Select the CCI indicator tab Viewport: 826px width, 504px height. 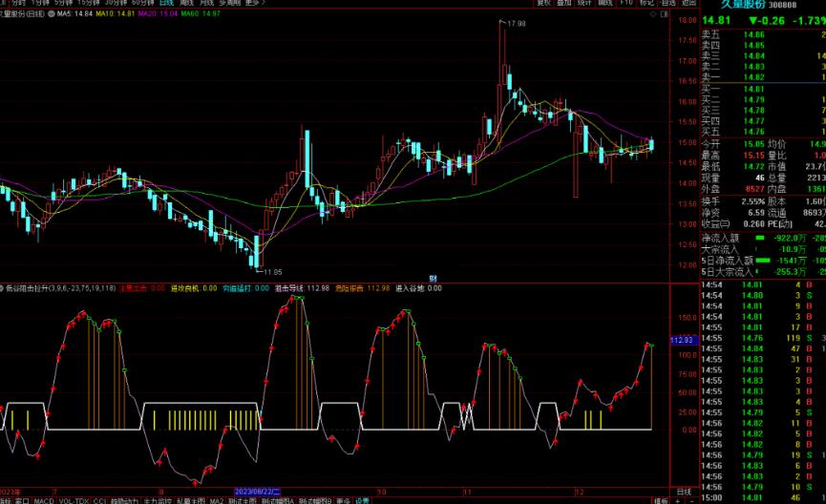pos(99,501)
